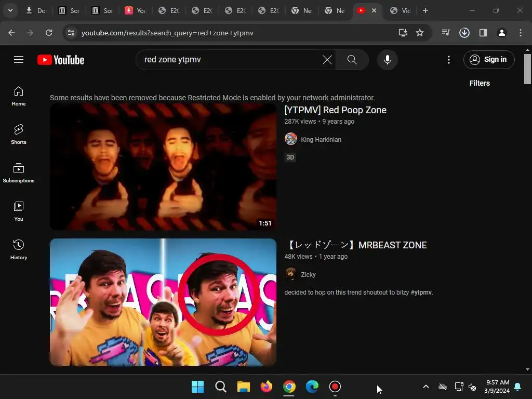Click the Zicky channel avatar

291,274
